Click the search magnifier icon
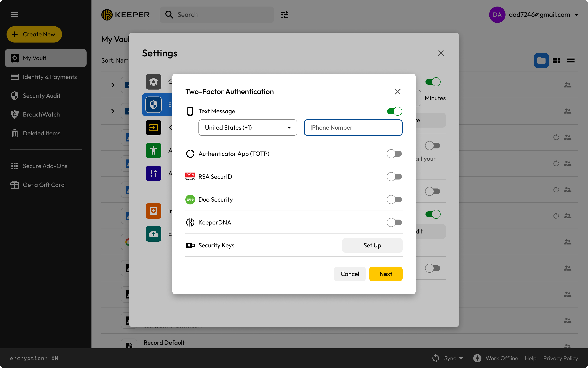588x368 pixels. [169, 15]
